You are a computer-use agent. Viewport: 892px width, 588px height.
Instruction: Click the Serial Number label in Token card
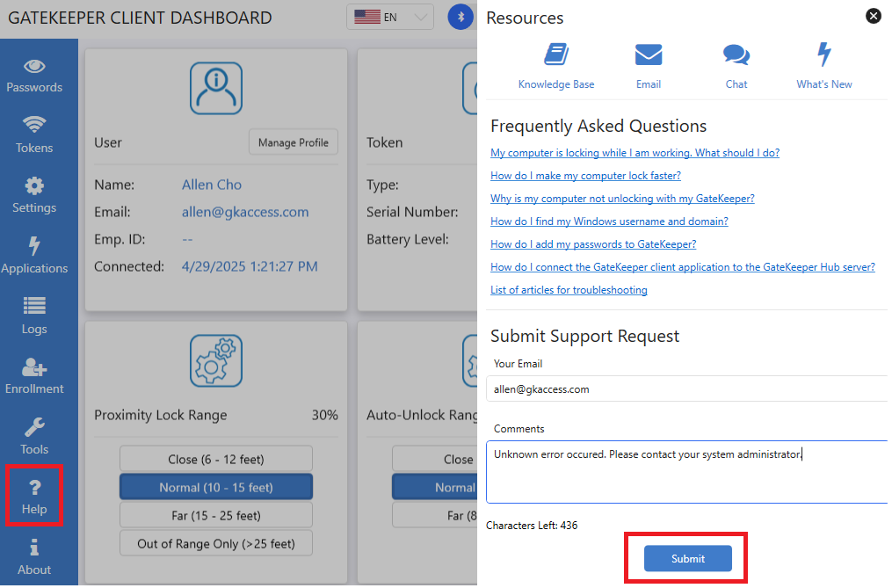point(412,212)
